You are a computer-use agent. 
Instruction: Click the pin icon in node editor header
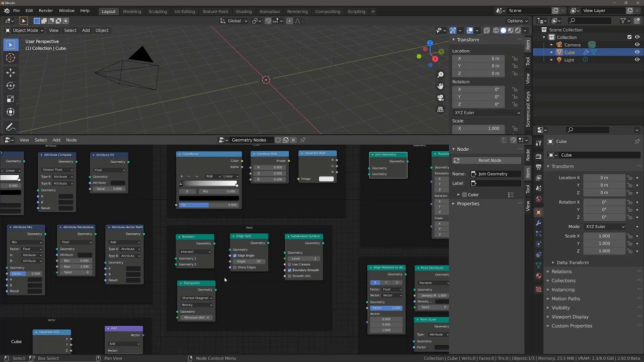[x=303, y=140]
